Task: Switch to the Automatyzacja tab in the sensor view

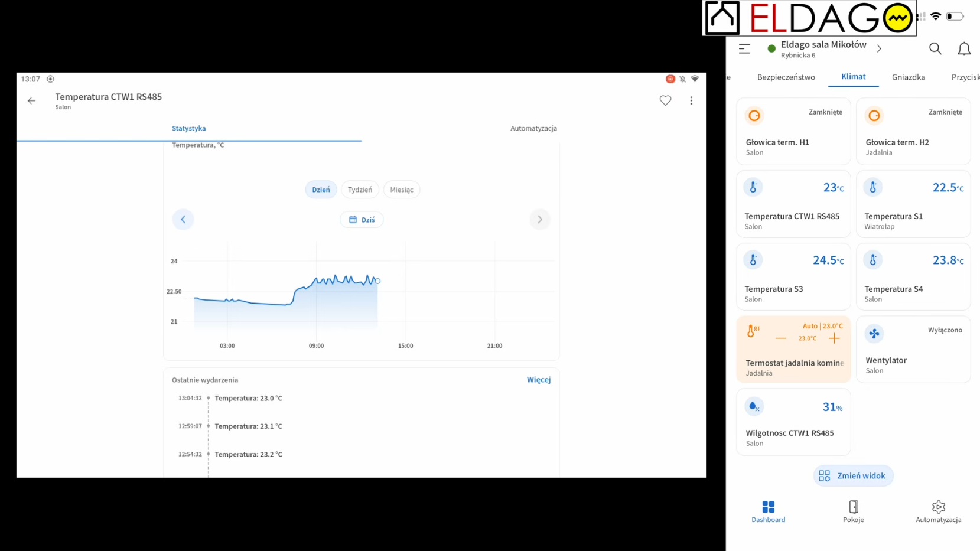Action: (533, 128)
